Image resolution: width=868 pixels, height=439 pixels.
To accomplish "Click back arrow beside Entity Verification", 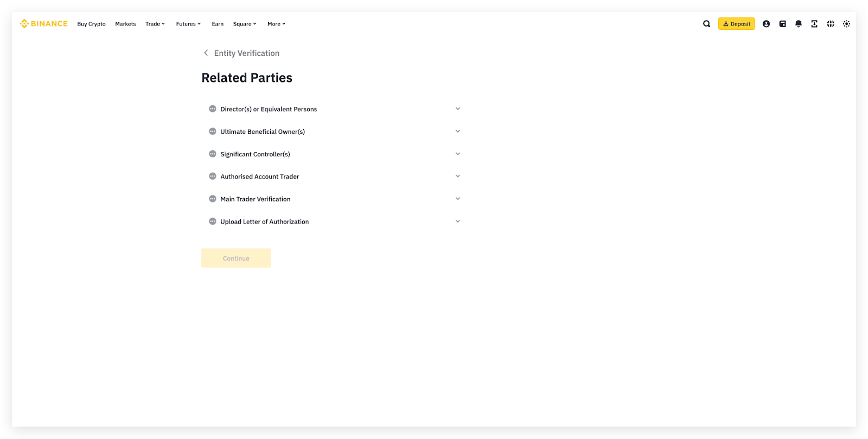I will pos(206,53).
